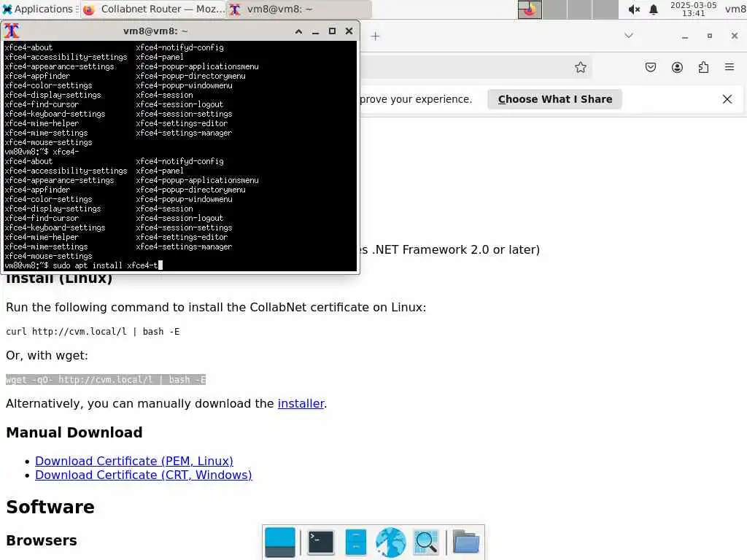Click the vm8 user label in top panel
Screen dimensions: 747x560
coord(735,9)
